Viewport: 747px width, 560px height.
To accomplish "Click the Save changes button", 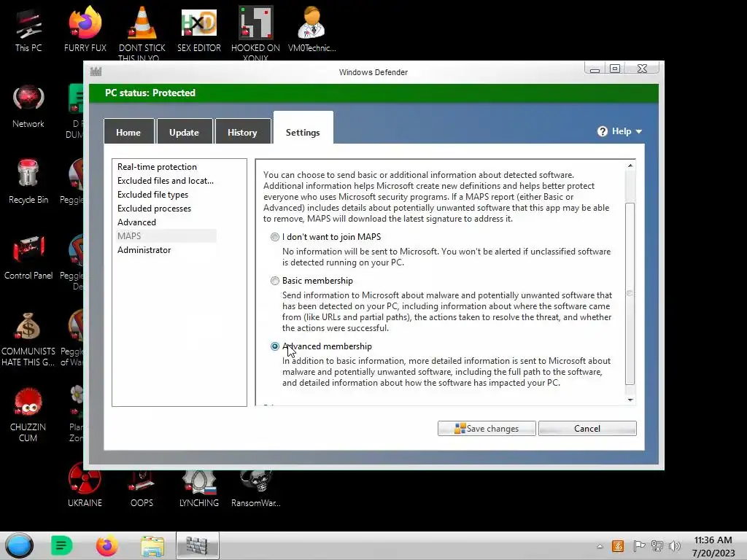I will pyautogui.click(x=487, y=428).
